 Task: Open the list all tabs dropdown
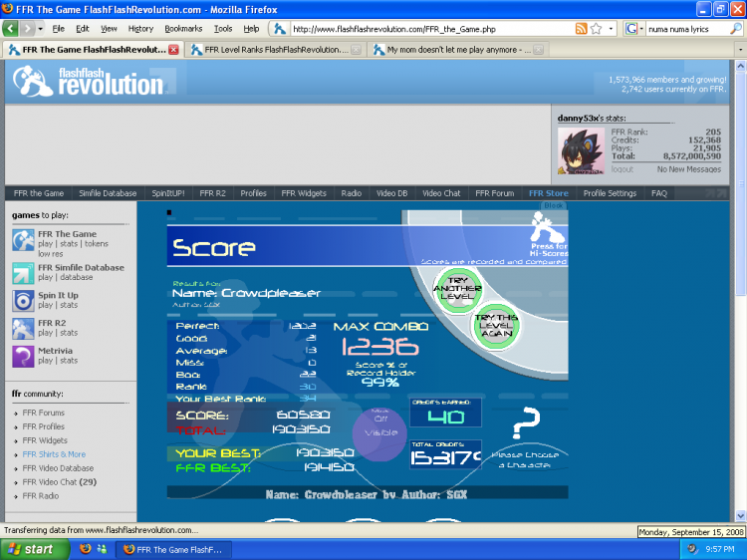[x=740, y=50]
